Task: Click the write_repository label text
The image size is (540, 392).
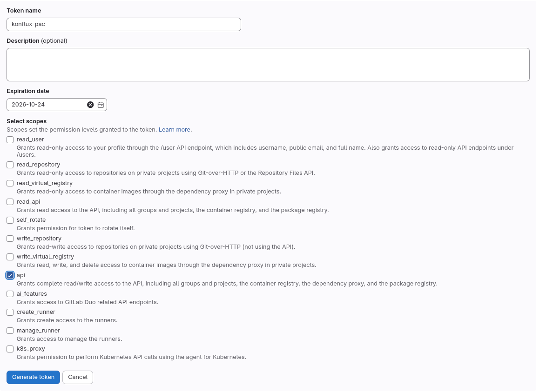Action: point(39,238)
